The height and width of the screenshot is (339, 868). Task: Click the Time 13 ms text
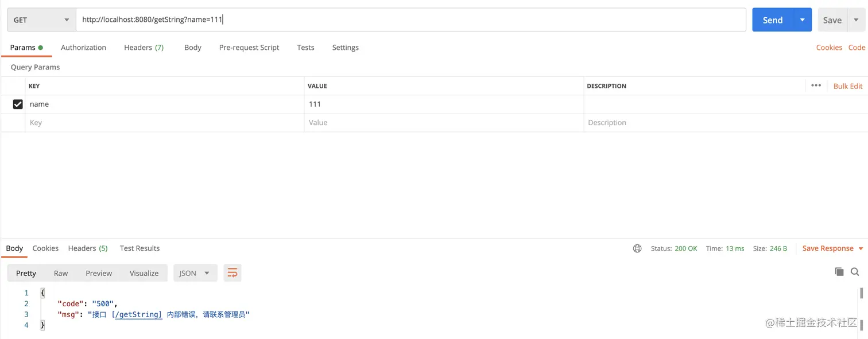tap(725, 248)
